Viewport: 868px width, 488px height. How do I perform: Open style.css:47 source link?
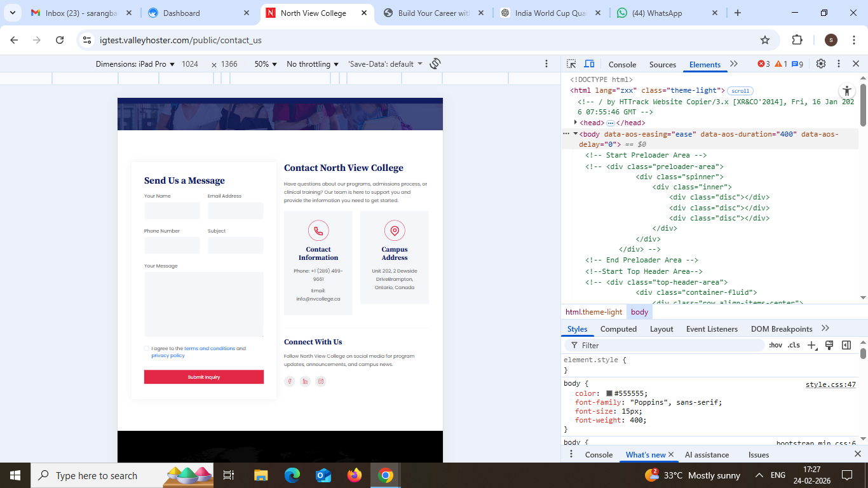click(831, 384)
